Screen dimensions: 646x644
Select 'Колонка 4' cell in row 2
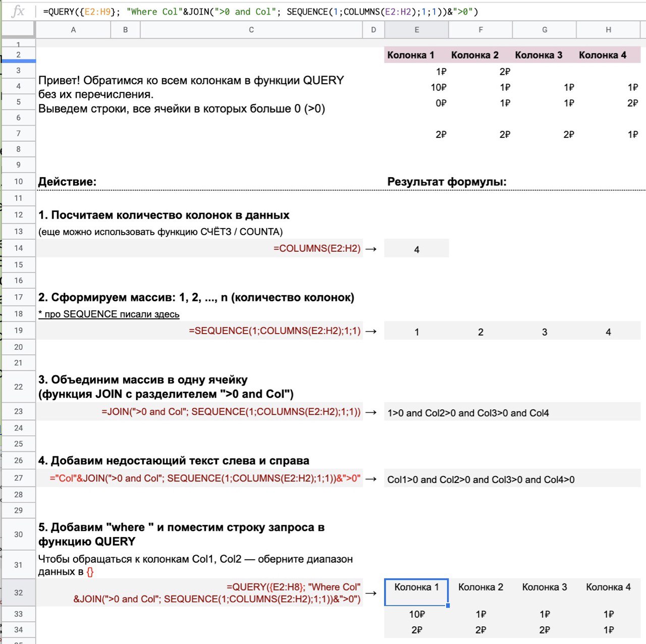pos(608,55)
